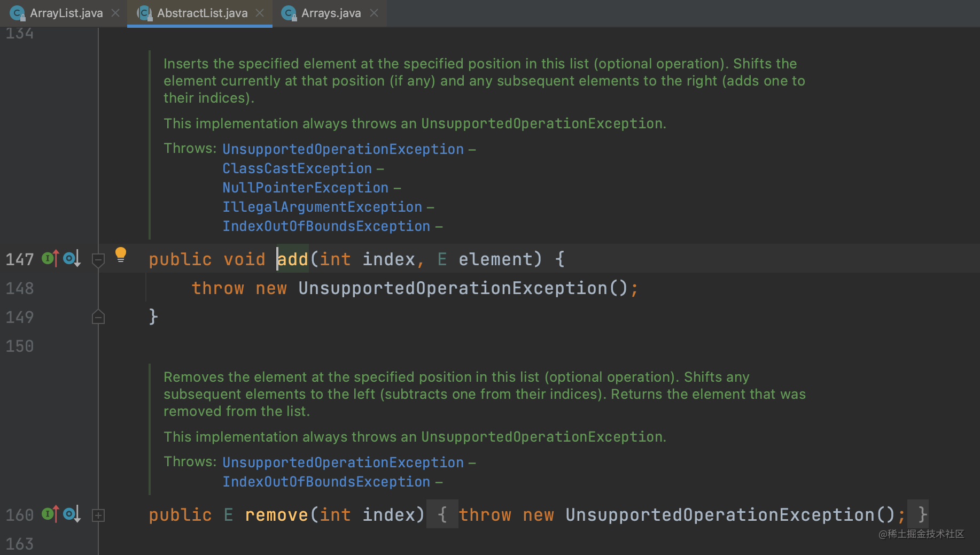Open the NullPointerException documentation link
Image resolution: width=980 pixels, height=555 pixels.
pos(305,187)
